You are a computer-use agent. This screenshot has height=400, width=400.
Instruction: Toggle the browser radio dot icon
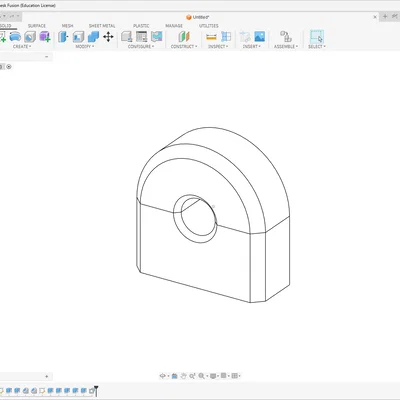[x=9, y=67]
